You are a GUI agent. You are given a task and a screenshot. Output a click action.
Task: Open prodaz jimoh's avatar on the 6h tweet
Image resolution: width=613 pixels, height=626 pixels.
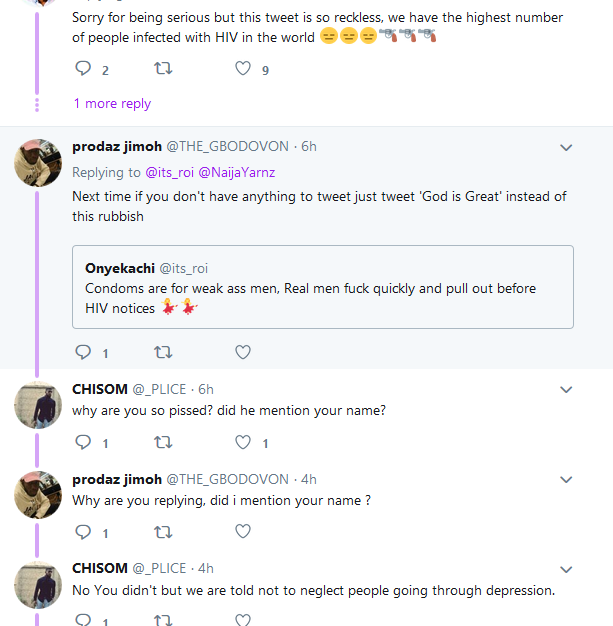tap(39, 163)
